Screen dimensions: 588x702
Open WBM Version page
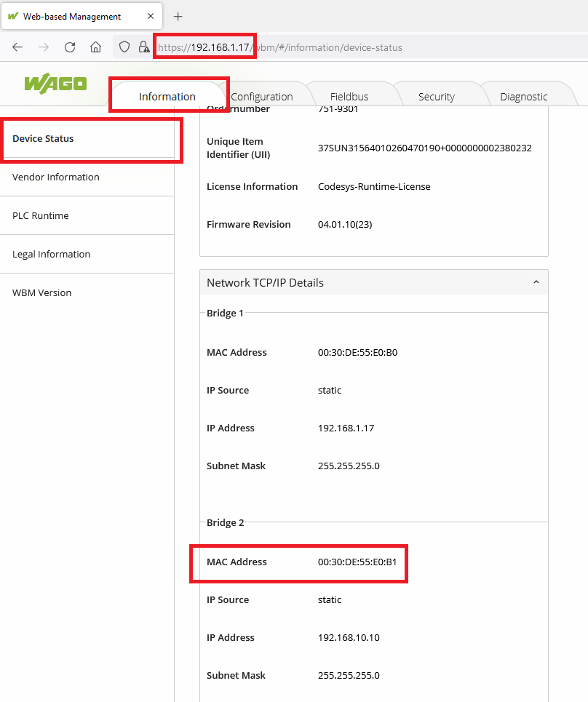coord(42,292)
